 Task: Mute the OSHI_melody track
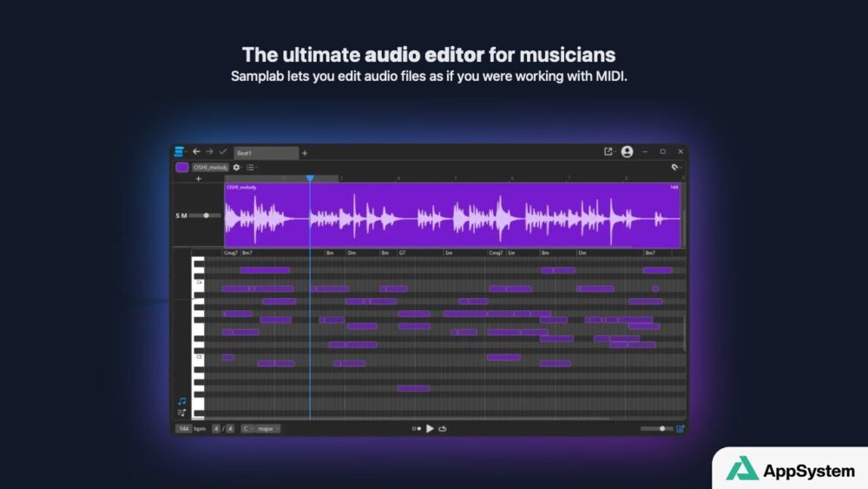(x=184, y=215)
